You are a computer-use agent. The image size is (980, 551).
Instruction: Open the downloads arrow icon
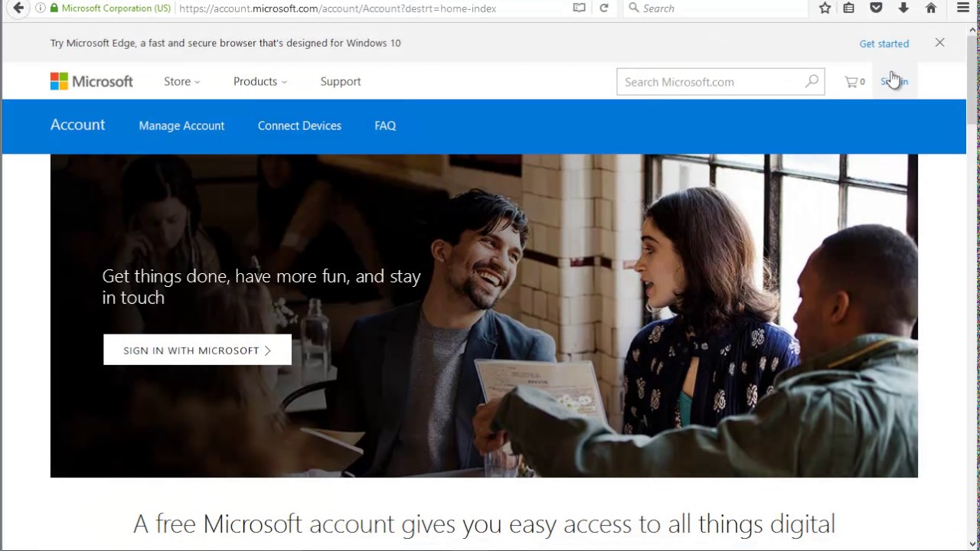tap(903, 8)
